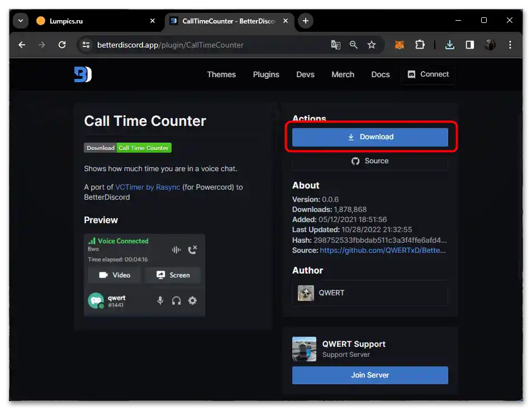
Task: Maximize the browser window
Action: pyautogui.click(x=484, y=20)
